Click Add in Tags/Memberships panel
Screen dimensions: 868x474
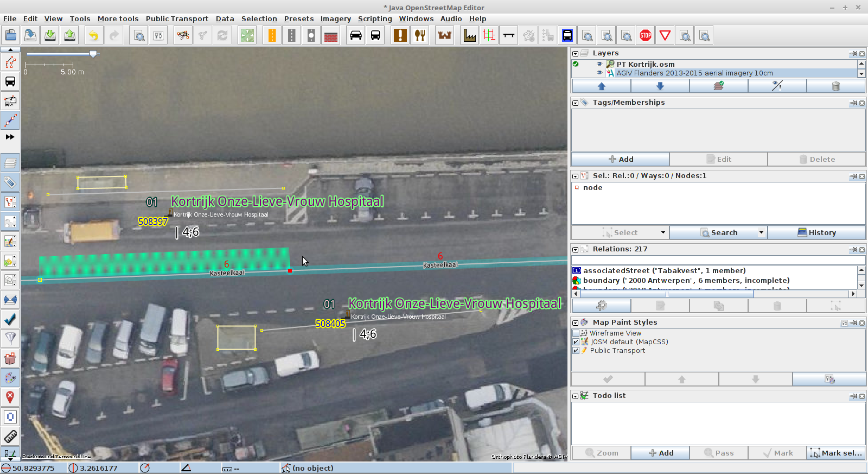pos(620,159)
